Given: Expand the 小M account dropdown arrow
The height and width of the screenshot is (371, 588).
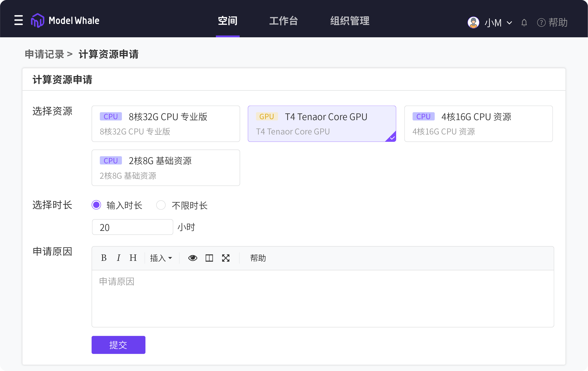Looking at the screenshot, I should click(509, 23).
